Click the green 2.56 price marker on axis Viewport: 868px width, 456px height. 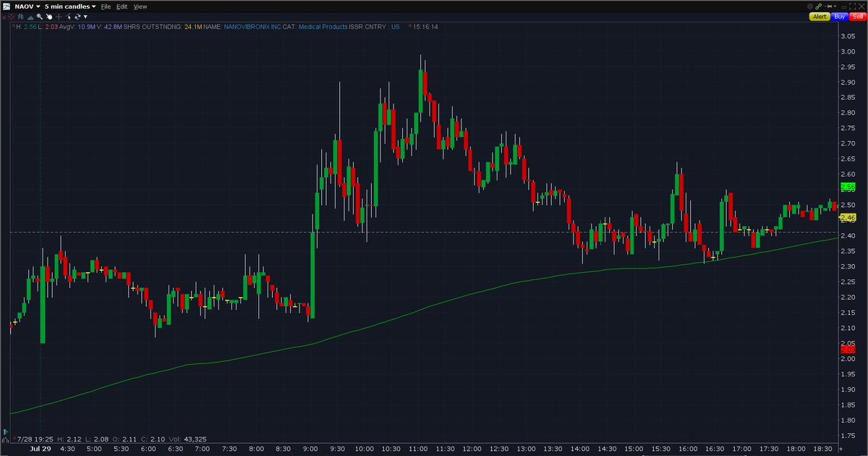point(848,187)
